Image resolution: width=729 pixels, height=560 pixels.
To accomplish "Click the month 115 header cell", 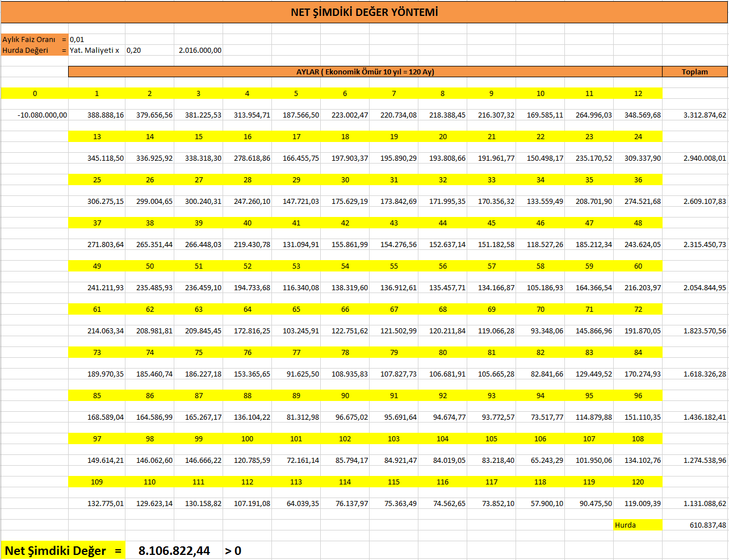I will (394, 482).
